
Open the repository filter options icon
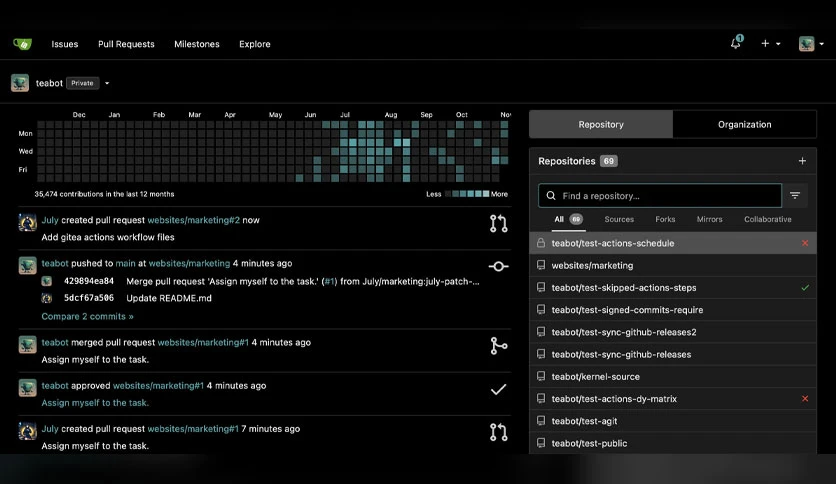pyautogui.click(x=795, y=196)
